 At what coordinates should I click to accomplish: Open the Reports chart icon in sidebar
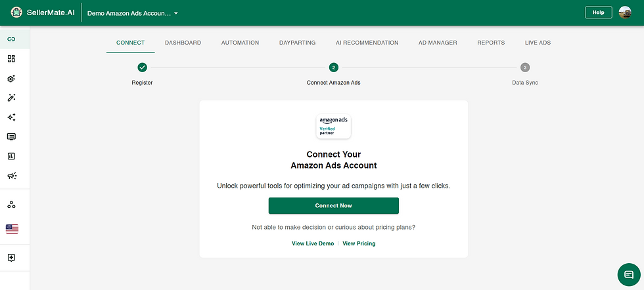tap(12, 156)
